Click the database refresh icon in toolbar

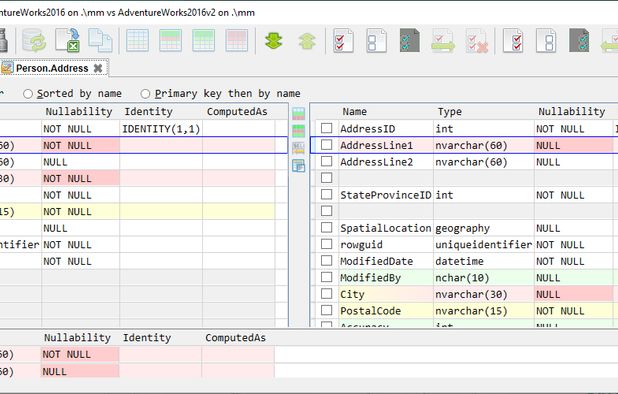(34, 40)
